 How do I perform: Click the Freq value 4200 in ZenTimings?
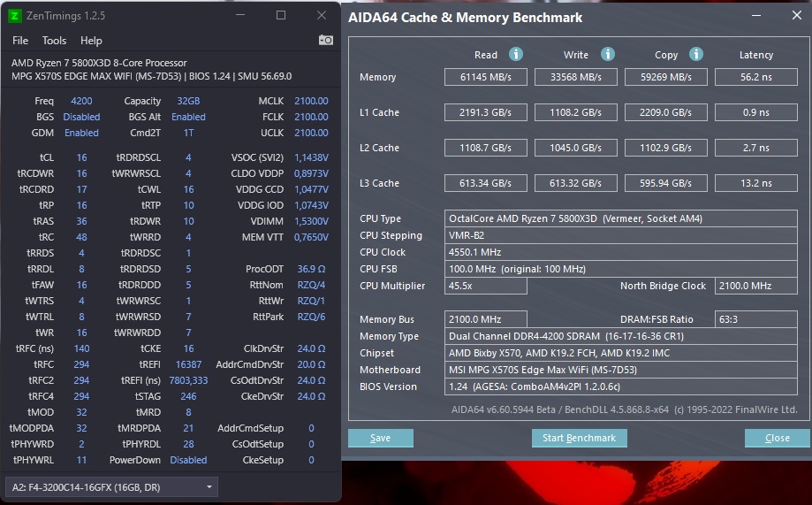(81, 101)
